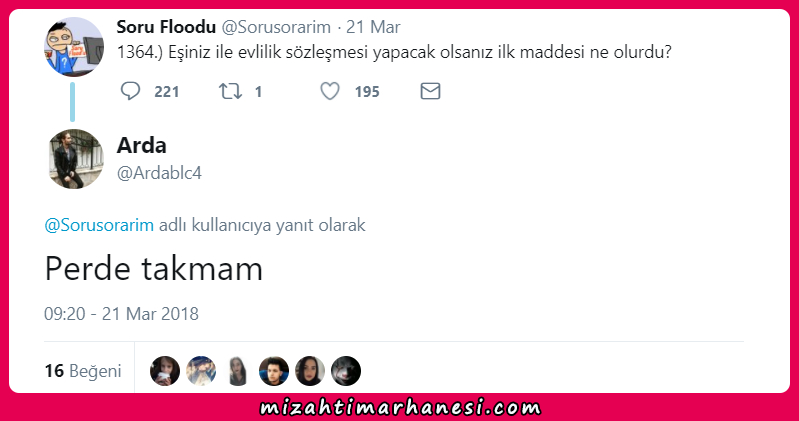
Task: Open the @Sorusorarim handle in the header
Action: pos(276,27)
